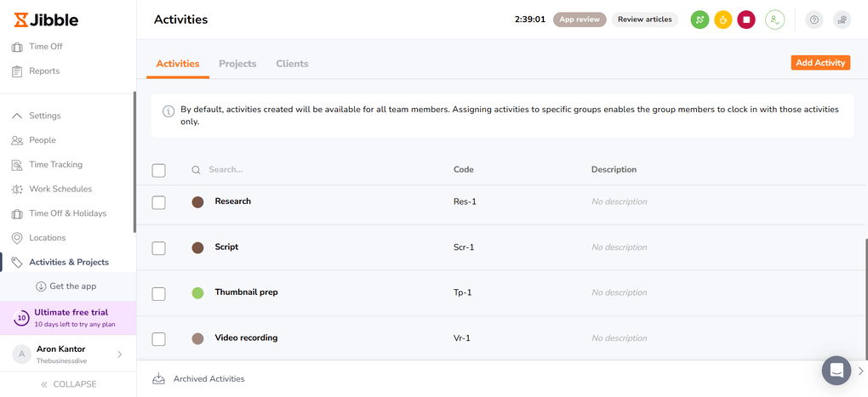Image resolution: width=868 pixels, height=397 pixels.
Task: Collapse the Settings section
Action: click(x=36, y=116)
